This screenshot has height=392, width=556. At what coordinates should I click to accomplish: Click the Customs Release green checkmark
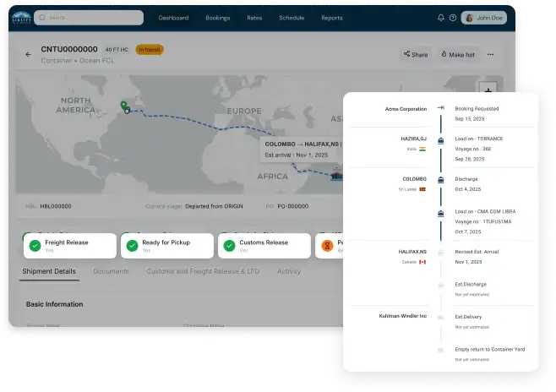(229, 246)
